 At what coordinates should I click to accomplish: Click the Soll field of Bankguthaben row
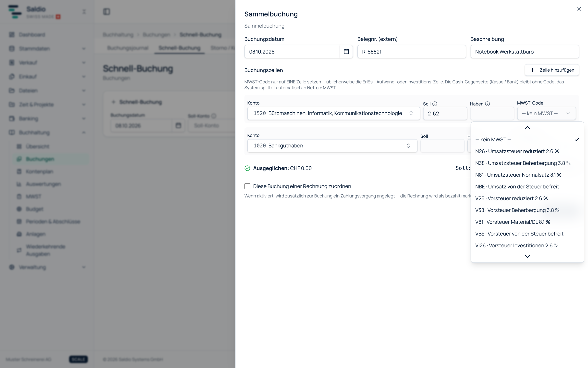click(442, 146)
